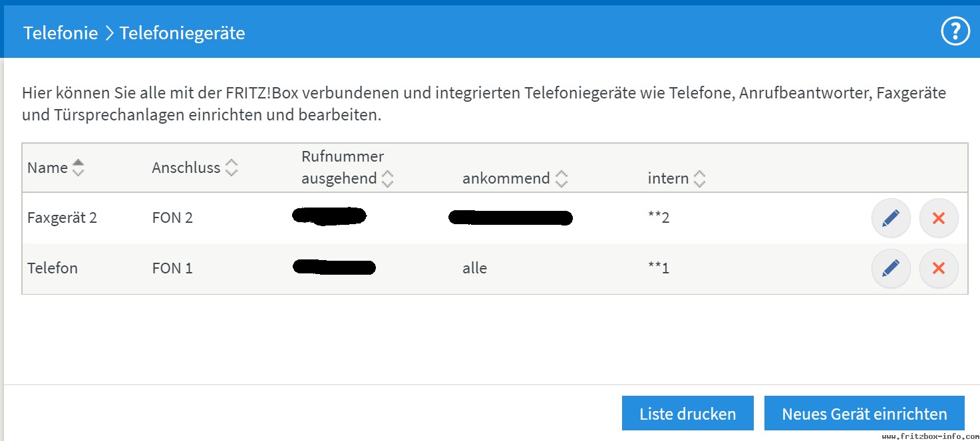Click Neues Gerät einrichten button

point(864,414)
